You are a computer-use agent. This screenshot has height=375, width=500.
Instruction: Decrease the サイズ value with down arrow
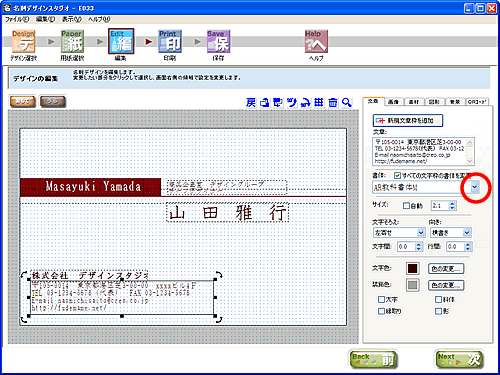(452, 208)
